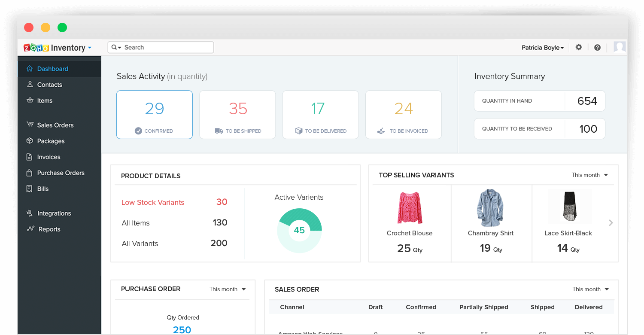The width and height of the screenshot is (644, 335).
Task: Open Integrations via its sidebar icon
Action: click(29, 213)
